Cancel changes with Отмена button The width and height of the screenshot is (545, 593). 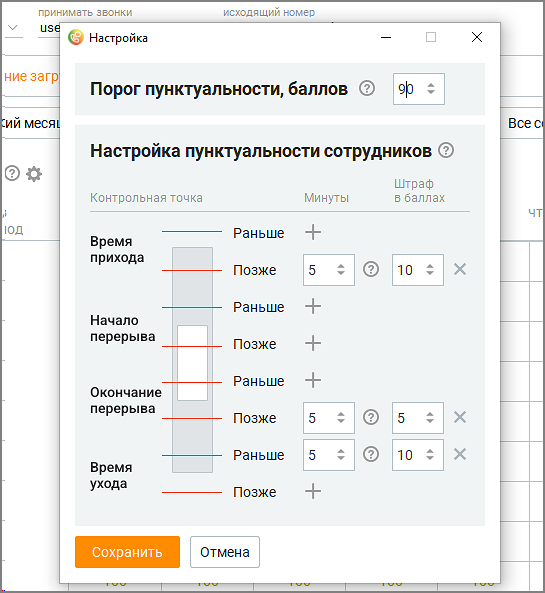[x=225, y=552]
